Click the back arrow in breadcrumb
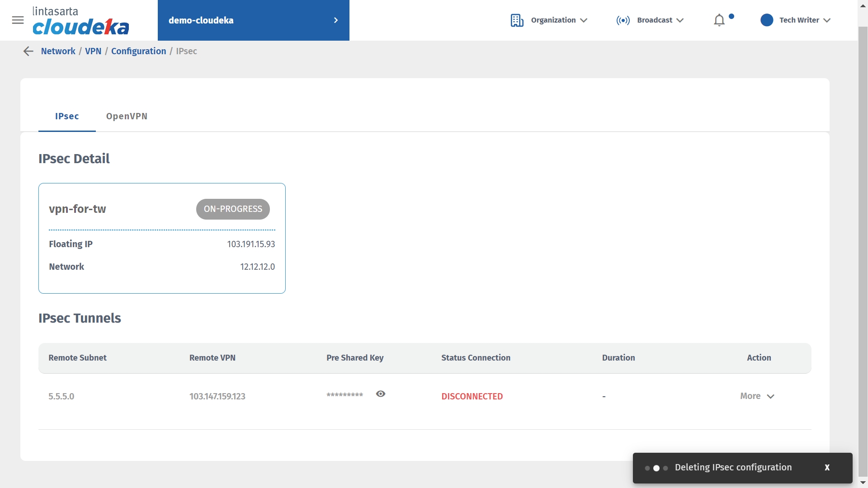This screenshot has height=488, width=868. coord(28,52)
